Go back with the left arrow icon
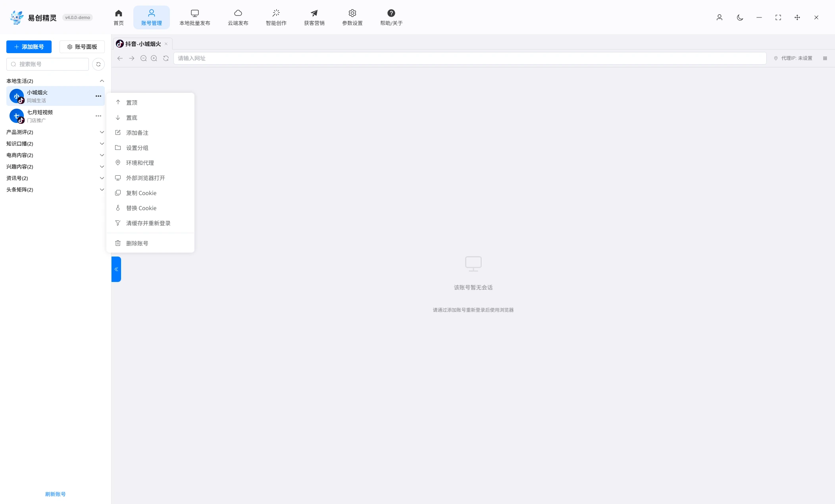 (120, 58)
